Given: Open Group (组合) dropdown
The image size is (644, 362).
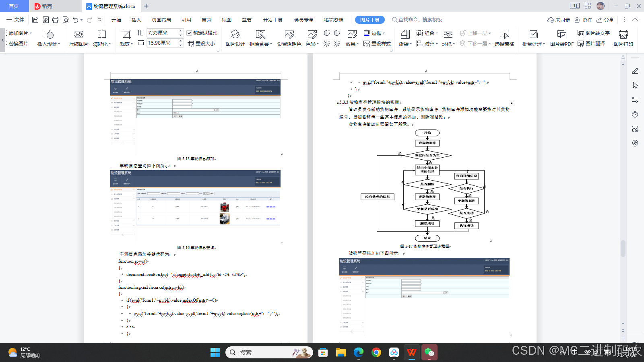Looking at the screenshot, I should pos(427,33).
